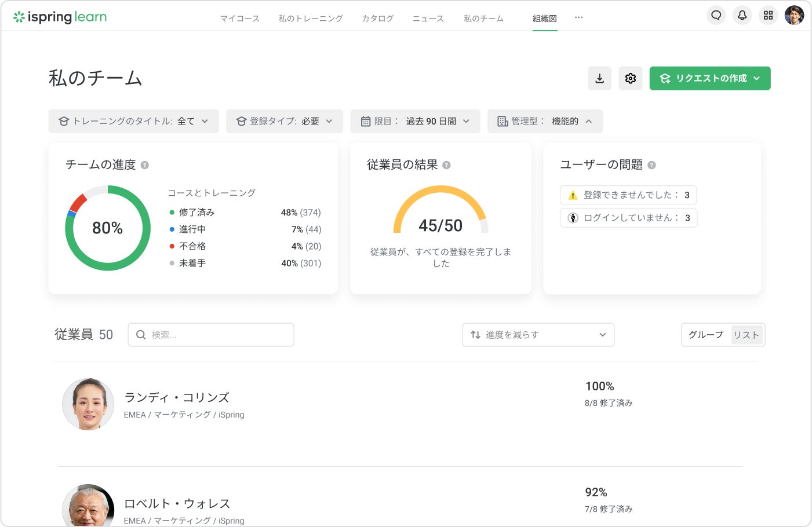Click the blue 進行中 legend dot
The height and width of the screenshot is (527, 812).
[x=172, y=229]
